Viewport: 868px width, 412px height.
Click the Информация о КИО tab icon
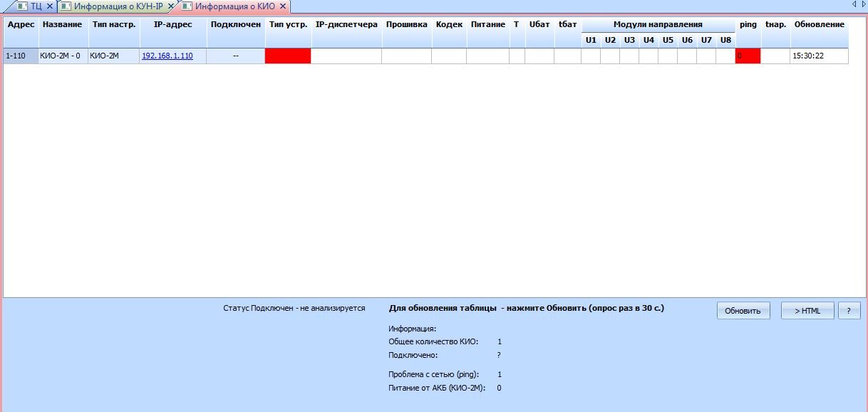pos(187,6)
